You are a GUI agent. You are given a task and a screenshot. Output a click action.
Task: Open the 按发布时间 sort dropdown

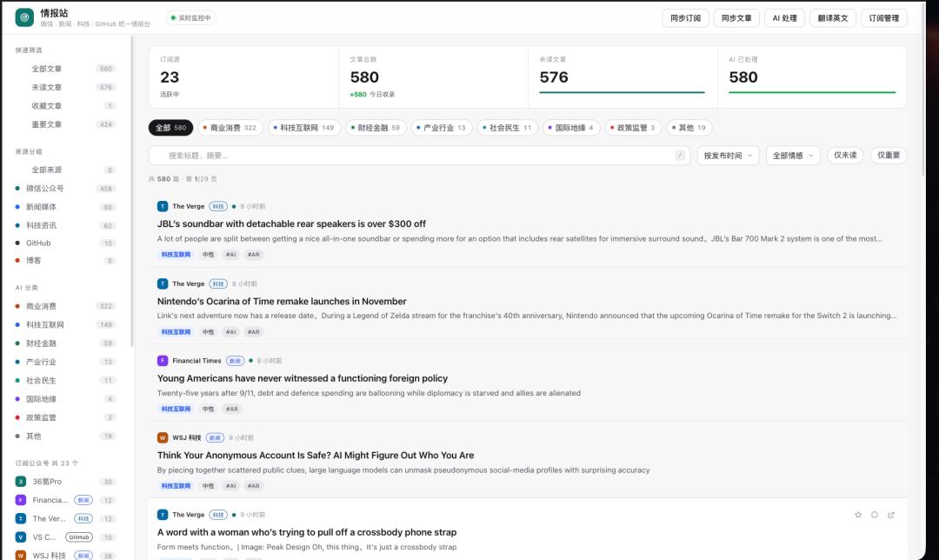728,156
